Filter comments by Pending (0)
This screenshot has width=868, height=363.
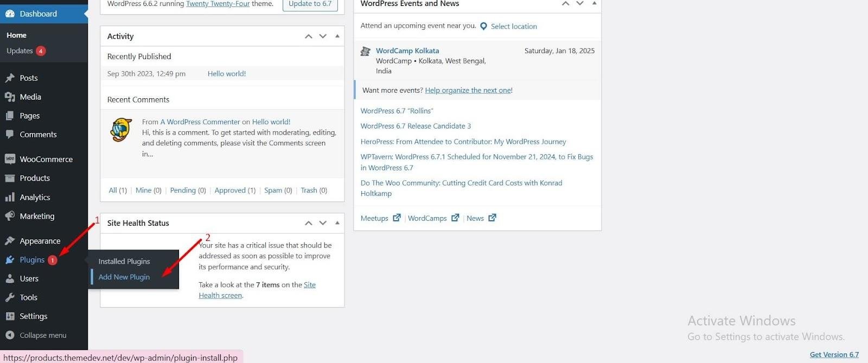(188, 190)
